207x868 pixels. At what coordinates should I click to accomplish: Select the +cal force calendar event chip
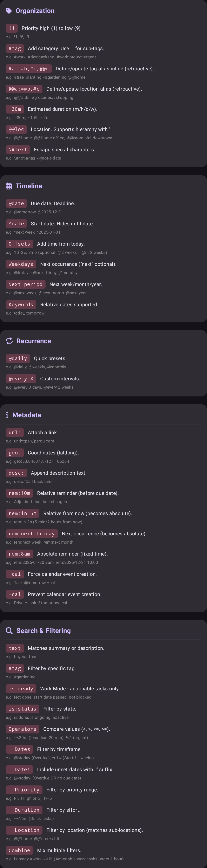15,574
